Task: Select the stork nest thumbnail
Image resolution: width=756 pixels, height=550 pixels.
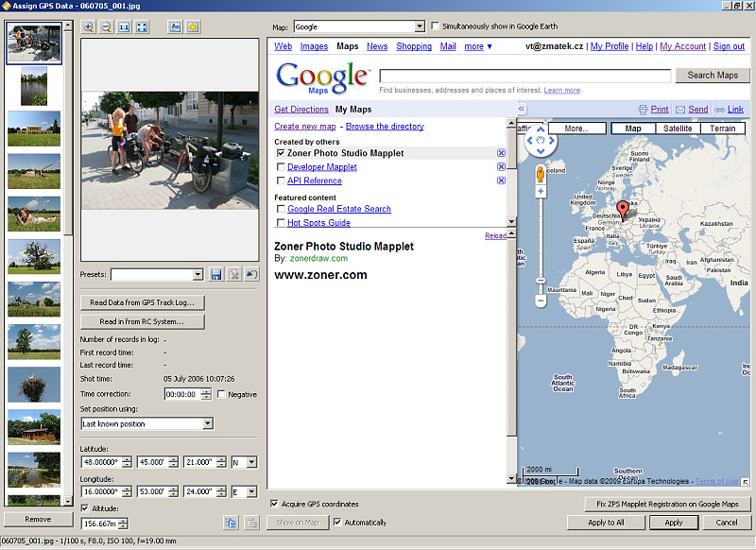Action: point(34,385)
